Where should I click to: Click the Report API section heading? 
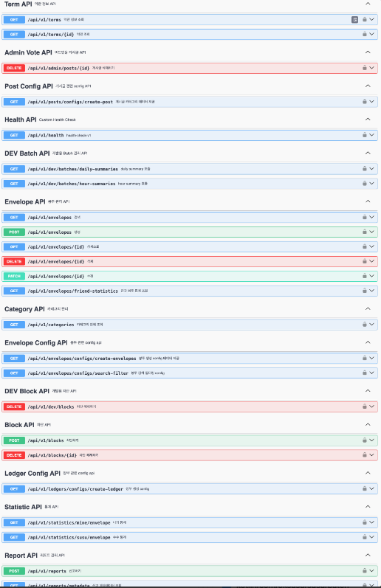(21, 556)
